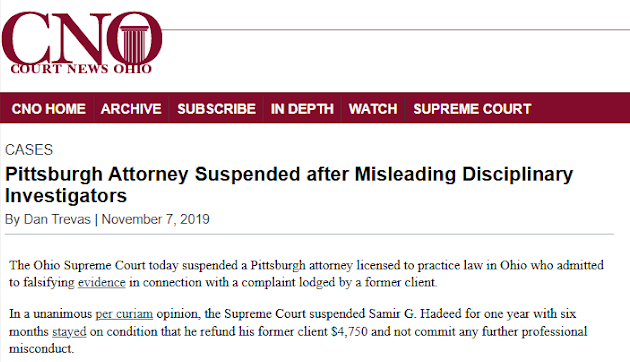The image size is (630, 362).
Task: Click the word misconduct ending second paragraph
Action: click(41, 348)
